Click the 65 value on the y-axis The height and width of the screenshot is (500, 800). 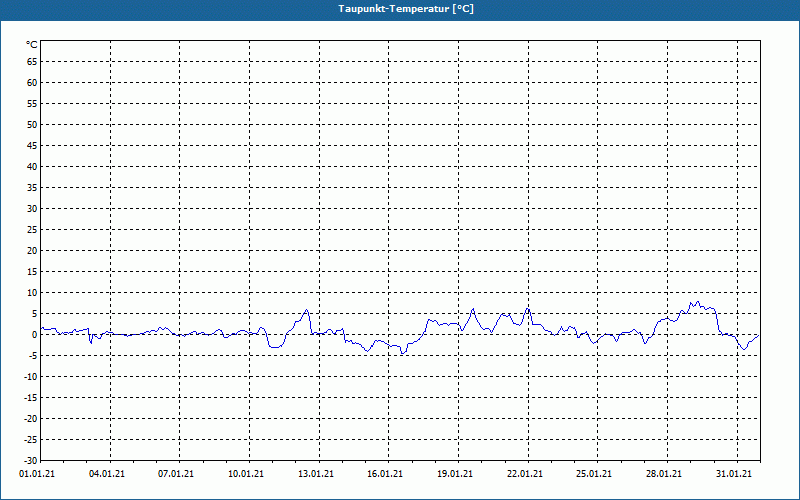[32, 62]
